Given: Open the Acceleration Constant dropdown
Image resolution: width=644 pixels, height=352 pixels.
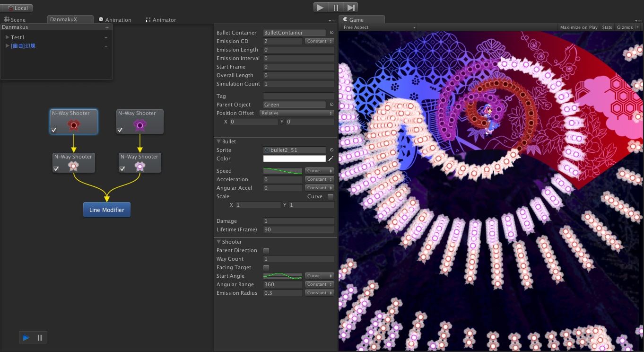Looking at the screenshot, I should (x=319, y=179).
